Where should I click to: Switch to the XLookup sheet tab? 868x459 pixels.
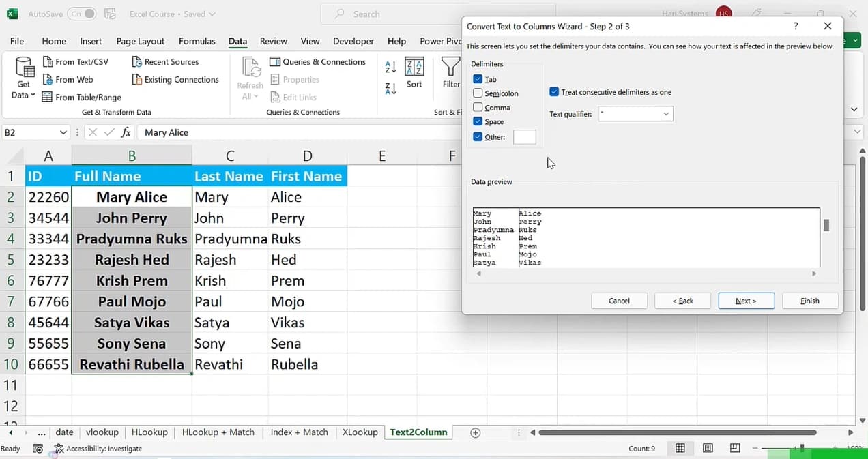[360, 432]
